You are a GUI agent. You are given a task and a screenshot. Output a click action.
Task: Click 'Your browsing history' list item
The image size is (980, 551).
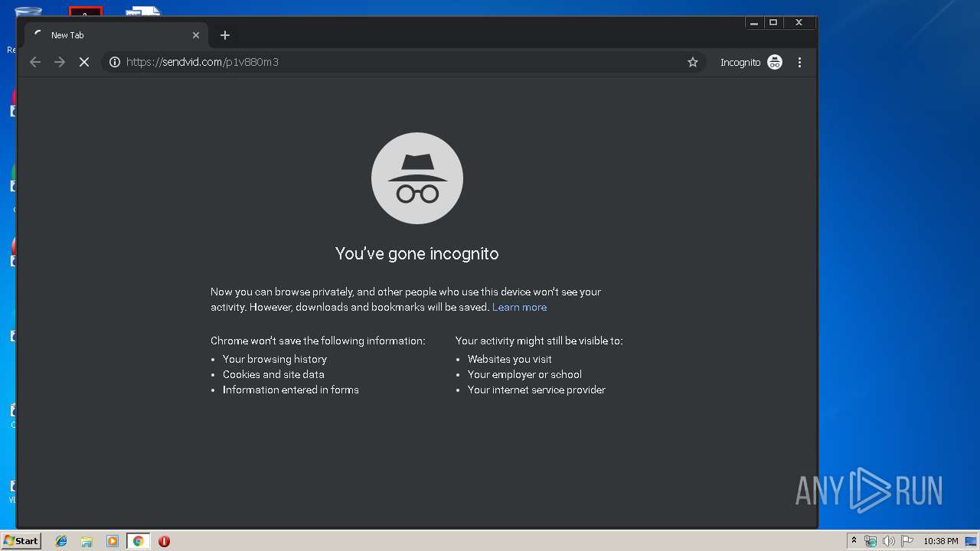coord(275,359)
